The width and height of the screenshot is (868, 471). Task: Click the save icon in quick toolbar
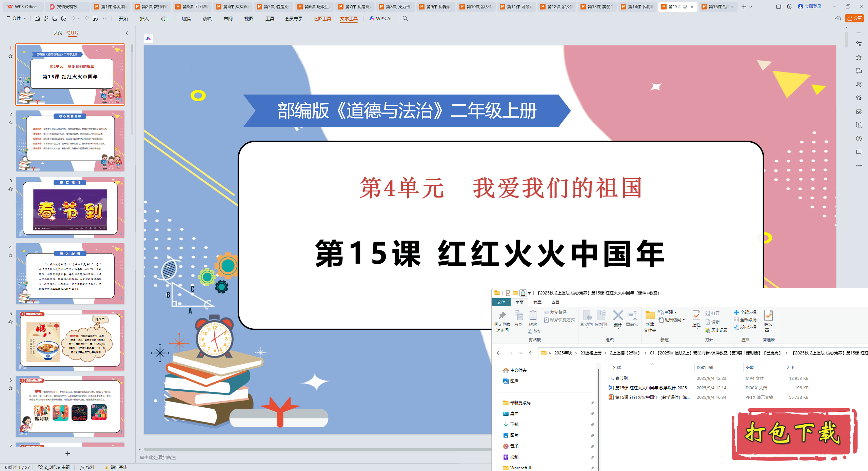pyautogui.click(x=37, y=19)
